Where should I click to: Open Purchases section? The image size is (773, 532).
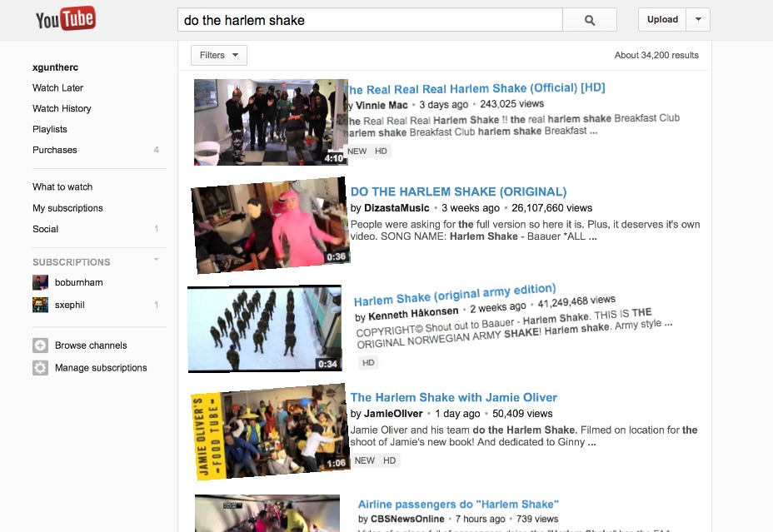point(55,150)
